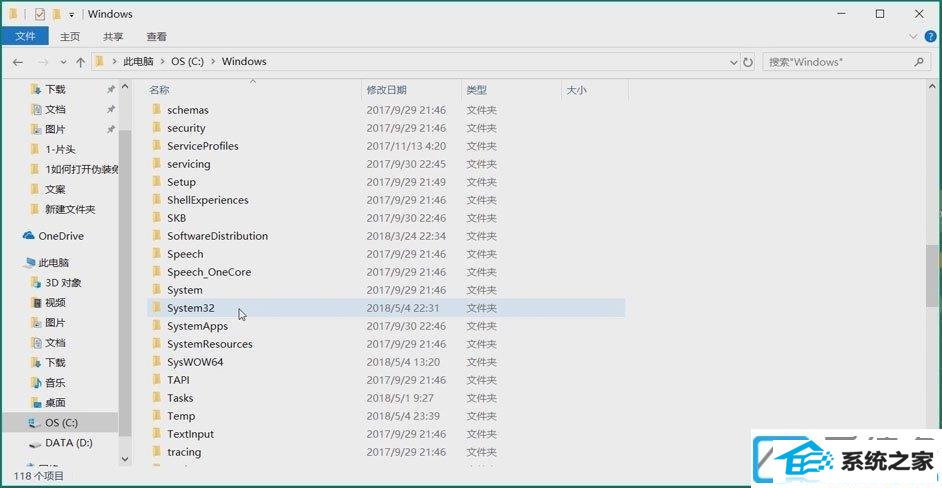This screenshot has width=942, height=488.
Task: Select the tracing folder name
Action: click(184, 452)
